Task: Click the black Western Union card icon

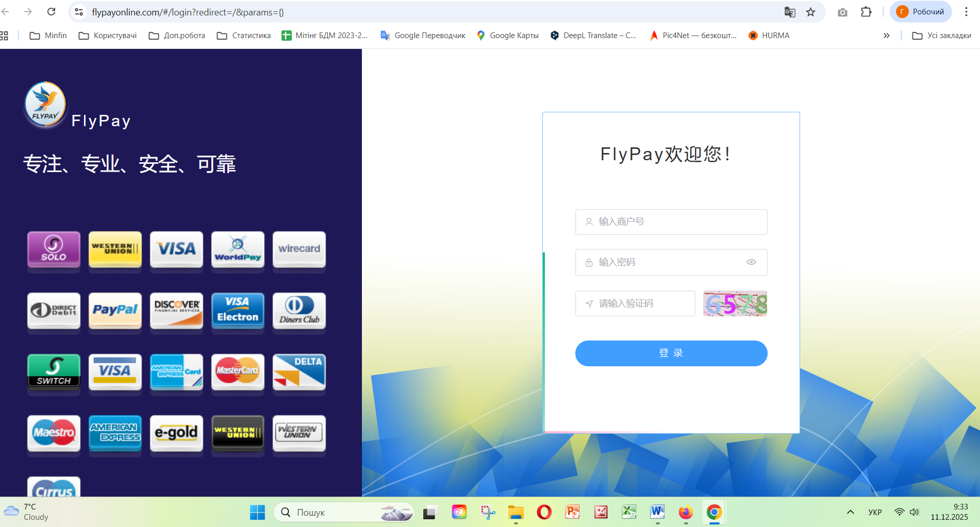Action: click(x=238, y=433)
